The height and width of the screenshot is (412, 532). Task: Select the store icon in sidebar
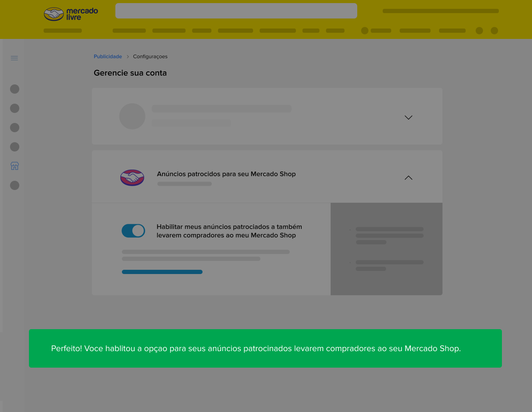tap(15, 166)
